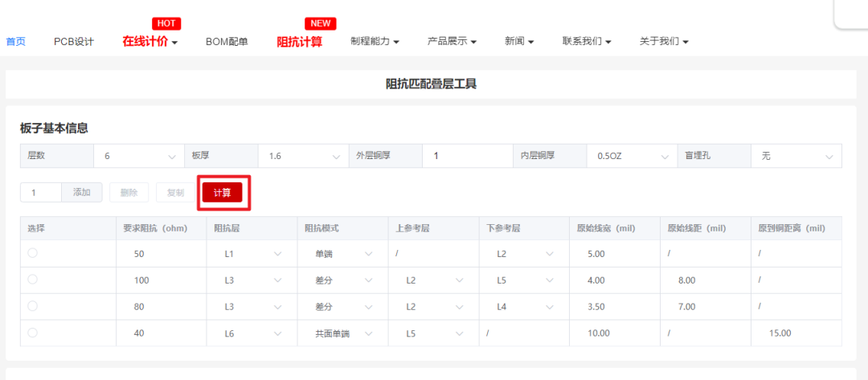Open the 盲埋孔 dropdown showing 无
This screenshot has height=380, width=868.
796,156
